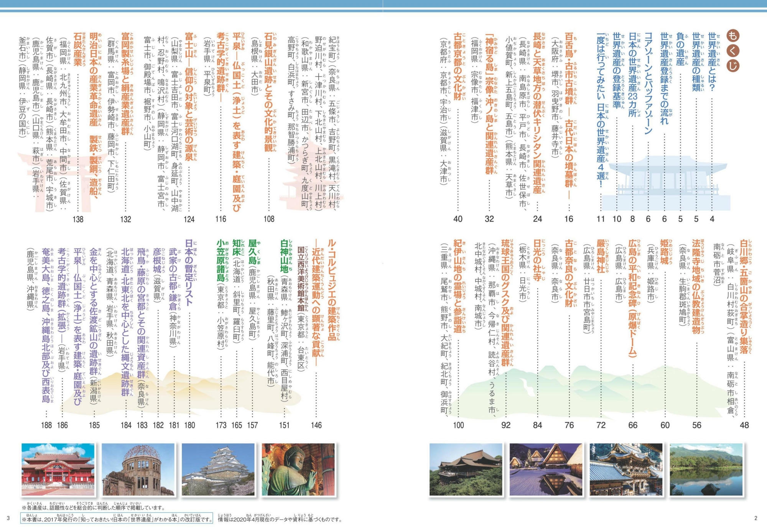Open the Kiyomizu temple stage photo

click(466, 470)
